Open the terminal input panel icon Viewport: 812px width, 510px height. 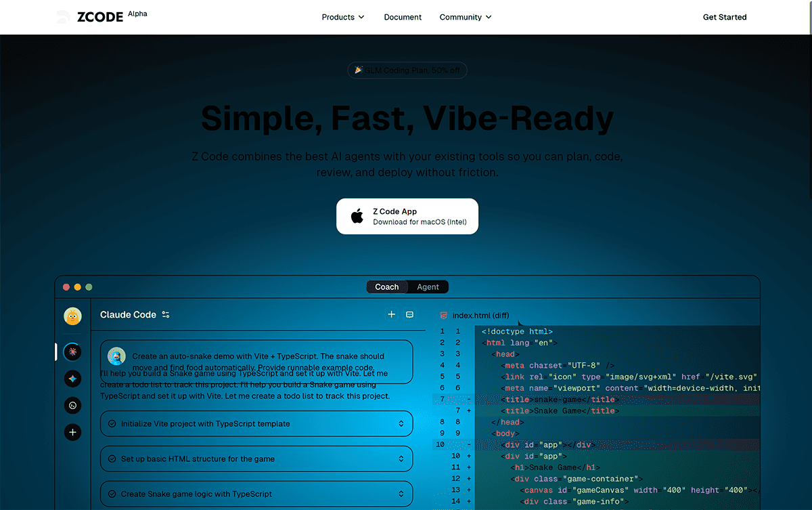pos(409,314)
